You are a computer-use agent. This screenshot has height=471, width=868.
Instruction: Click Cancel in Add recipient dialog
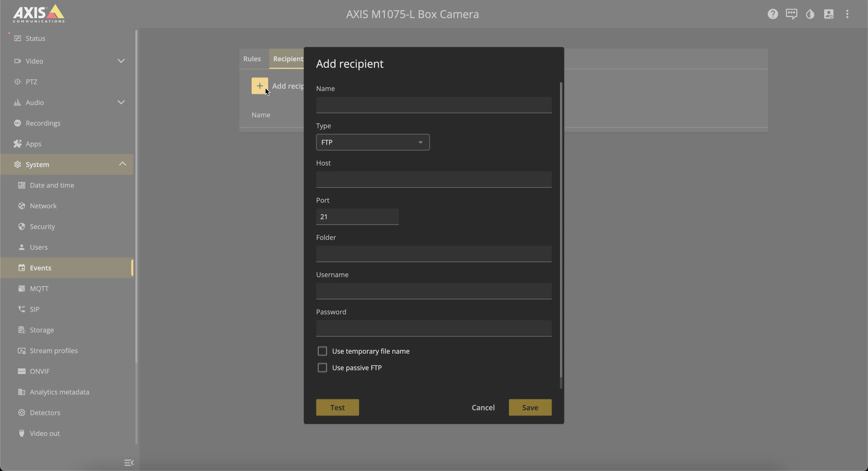483,408
